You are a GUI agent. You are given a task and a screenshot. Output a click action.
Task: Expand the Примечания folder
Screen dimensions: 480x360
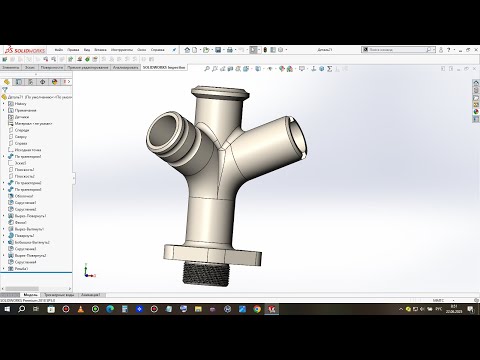pos(4,110)
